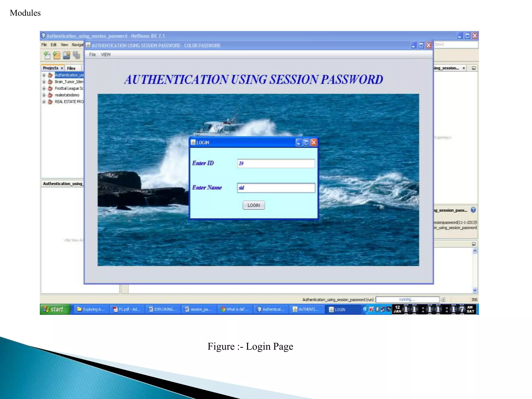
Task: Click the Brain_Tumor project coffee cup icon
Action: click(50, 82)
